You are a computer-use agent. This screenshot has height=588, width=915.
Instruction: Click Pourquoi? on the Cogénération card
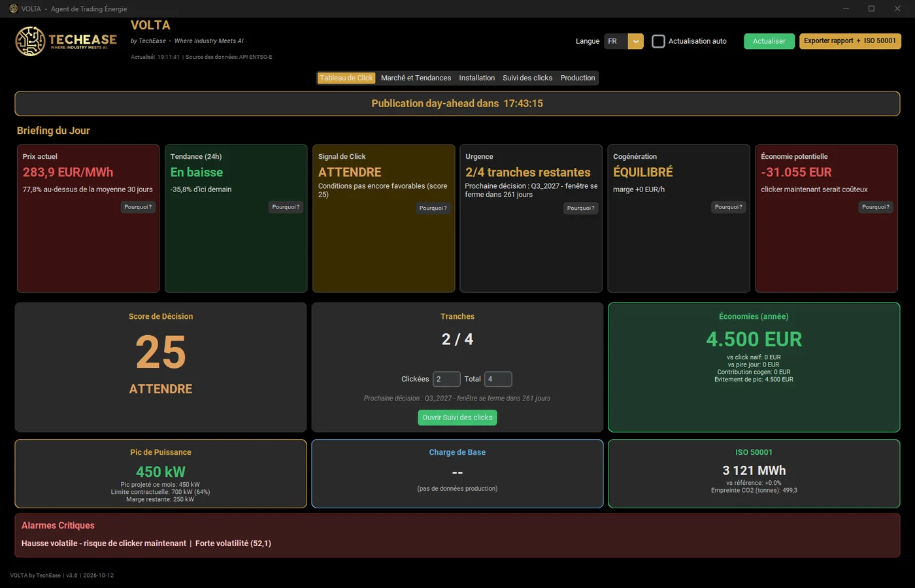coord(728,207)
